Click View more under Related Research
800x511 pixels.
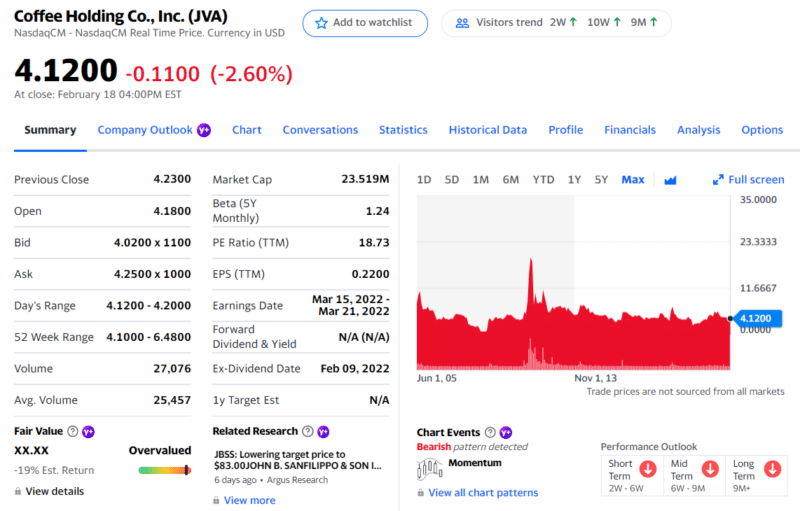point(249,500)
